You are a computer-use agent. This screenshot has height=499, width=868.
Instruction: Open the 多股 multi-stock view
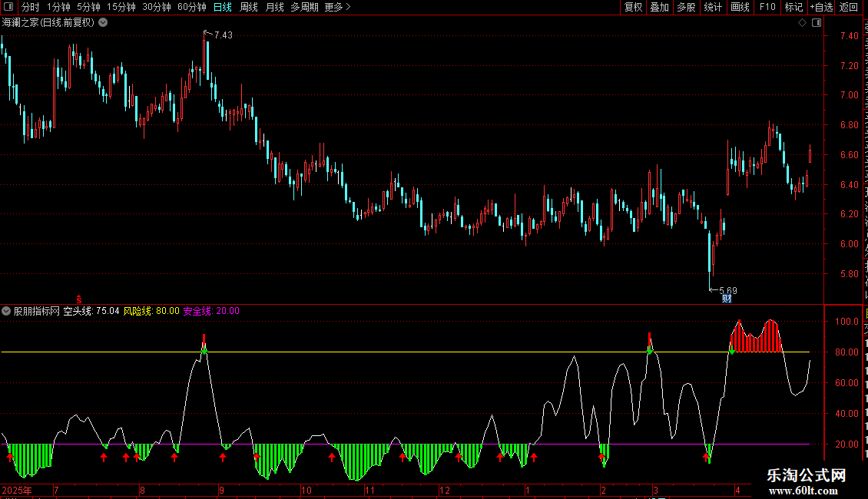click(686, 7)
